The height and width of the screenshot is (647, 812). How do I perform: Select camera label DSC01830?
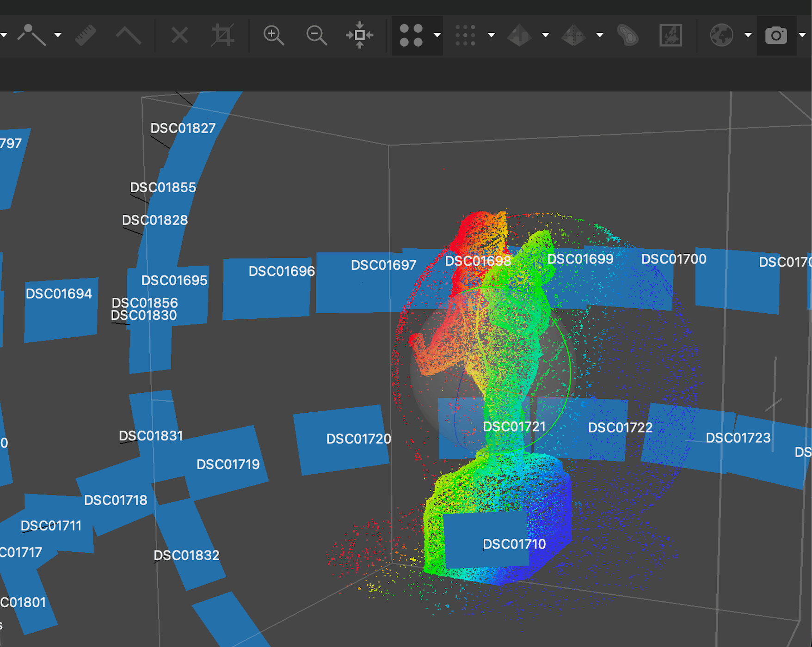pos(144,315)
